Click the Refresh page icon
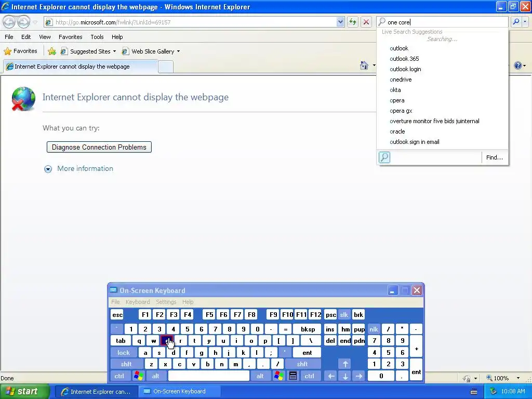This screenshot has width=532, height=399. tap(353, 22)
